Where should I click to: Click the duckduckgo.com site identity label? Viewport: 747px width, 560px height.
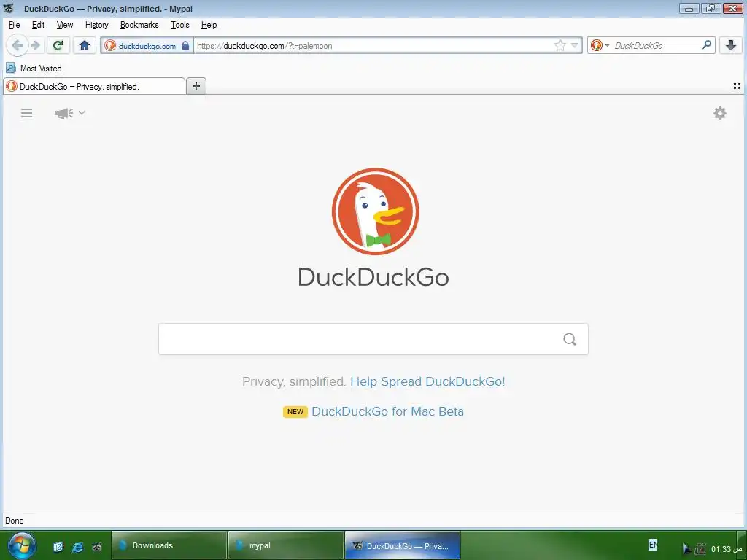click(147, 46)
